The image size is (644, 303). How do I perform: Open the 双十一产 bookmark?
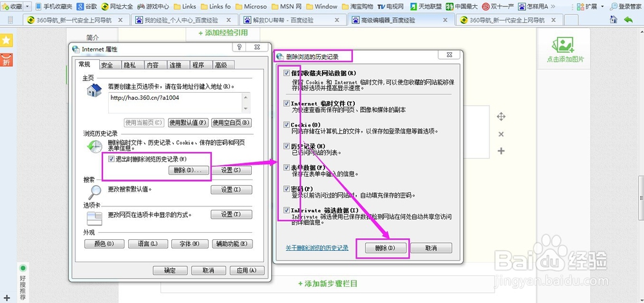click(x=498, y=6)
